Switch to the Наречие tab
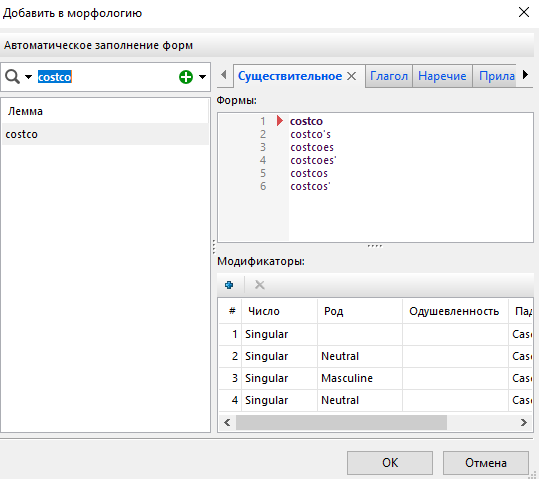The height and width of the screenshot is (479, 539). pyautogui.click(x=442, y=76)
